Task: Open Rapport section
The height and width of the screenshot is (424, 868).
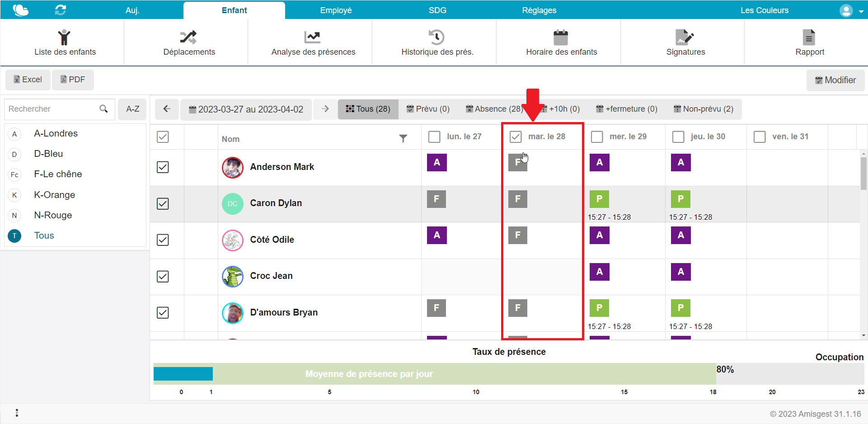Action: click(x=810, y=43)
